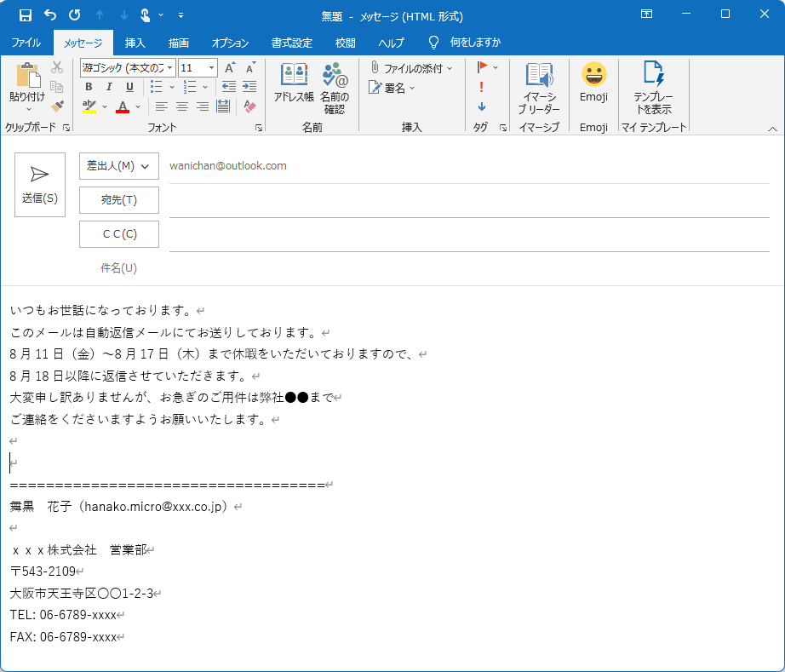Click the ribbon display options icon
Viewport: 785px width, 672px height.
click(647, 14)
